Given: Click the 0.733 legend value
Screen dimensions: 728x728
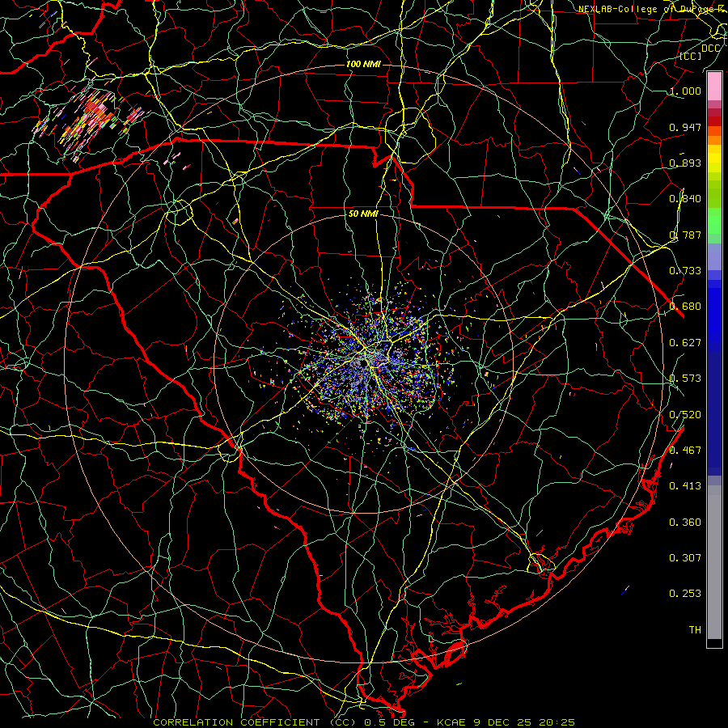Looking at the screenshot, I should point(685,271).
